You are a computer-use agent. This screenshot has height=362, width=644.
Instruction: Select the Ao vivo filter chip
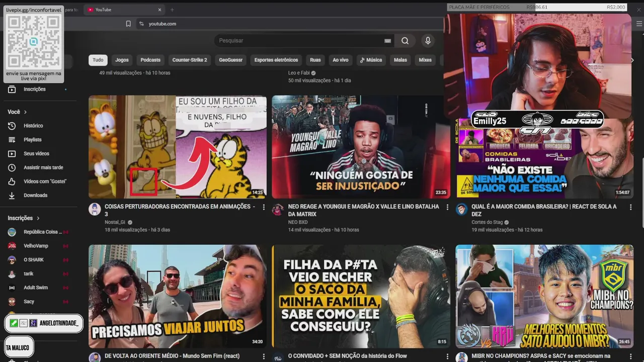click(x=341, y=60)
